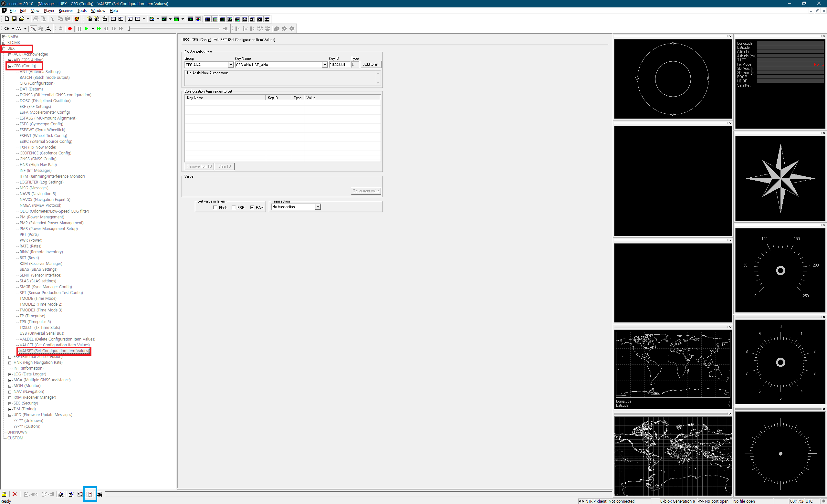Expand the NAV (Navigation) tree node
This screenshot has height=504, width=827.
pos(10,392)
